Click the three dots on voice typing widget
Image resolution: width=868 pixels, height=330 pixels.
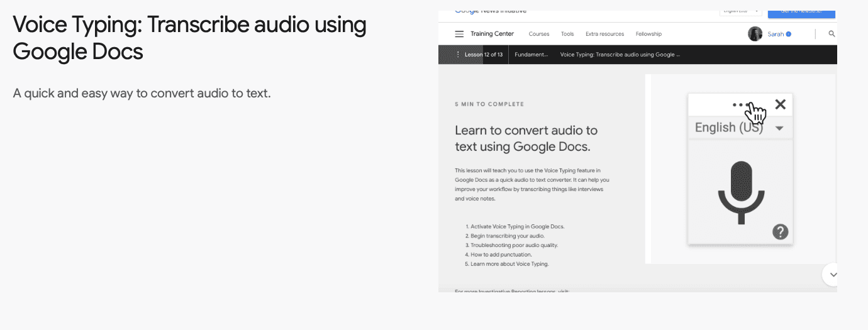tap(742, 105)
